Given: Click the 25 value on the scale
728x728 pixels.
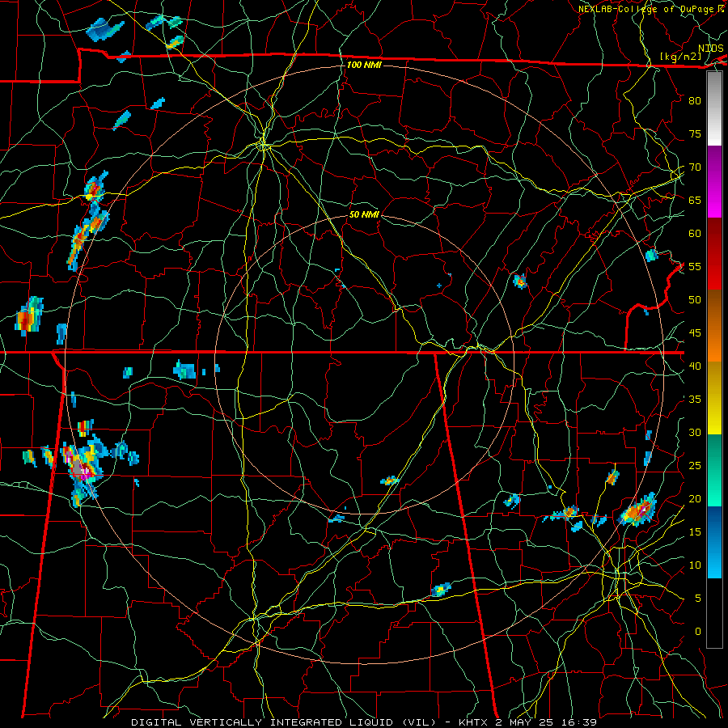Looking at the screenshot, I should [x=695, y=466].
